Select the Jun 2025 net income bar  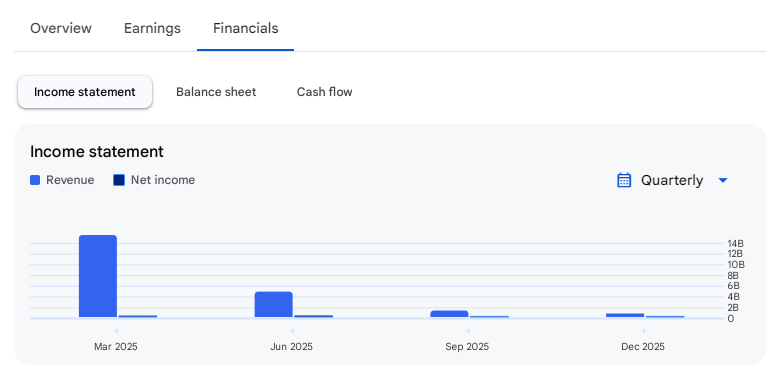(314, 316)
